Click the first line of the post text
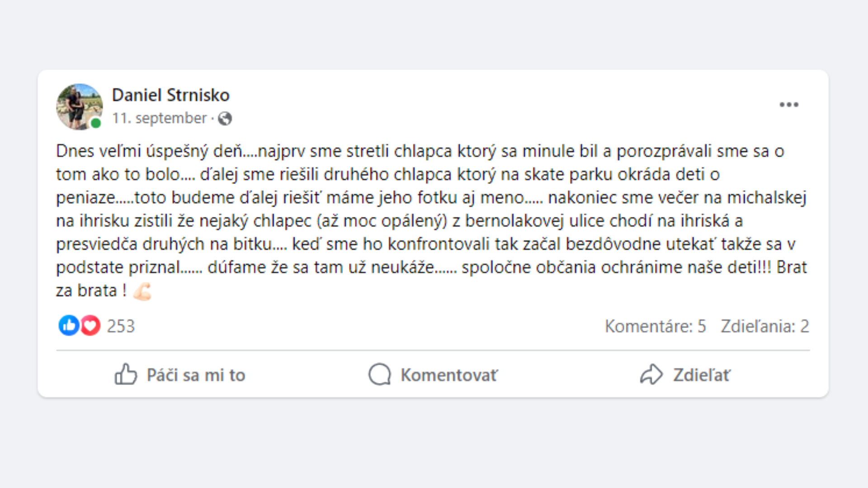This screenshot has height=488, width=868. tap(420, 151)
